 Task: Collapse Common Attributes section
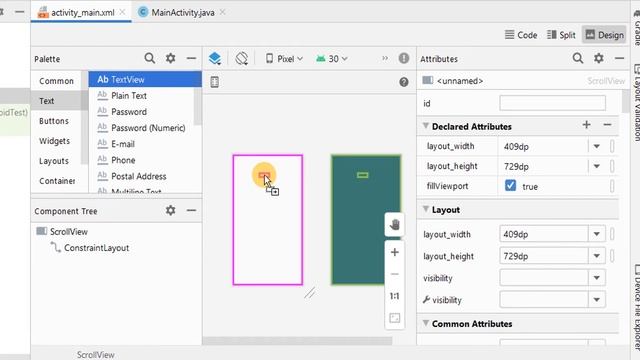(x=426, y=323)
